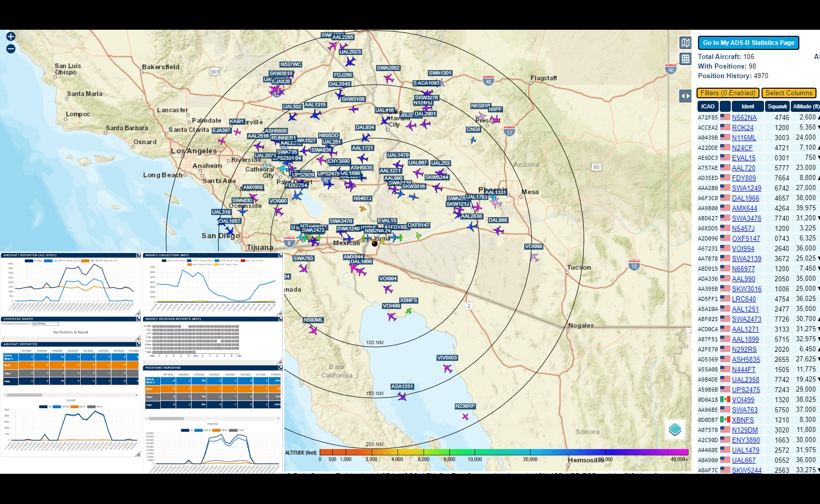Image resolution: width=820 pixels, height=504 pixels.
Task: Maximize the Aircraft Reported table panel
Action: click(138, 344)
